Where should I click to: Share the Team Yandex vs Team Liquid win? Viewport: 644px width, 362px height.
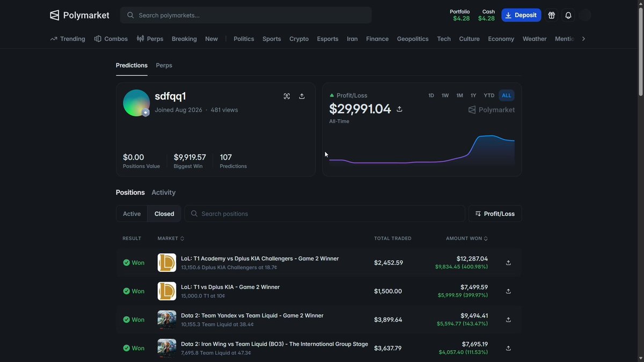coord(508,320)
